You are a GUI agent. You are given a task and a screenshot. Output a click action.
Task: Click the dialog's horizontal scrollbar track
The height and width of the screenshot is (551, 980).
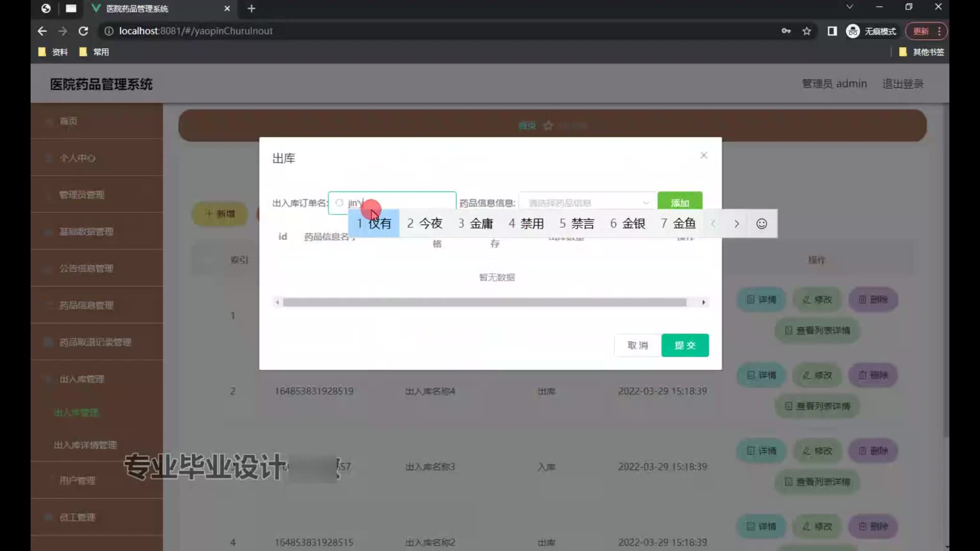pos(485,303)
